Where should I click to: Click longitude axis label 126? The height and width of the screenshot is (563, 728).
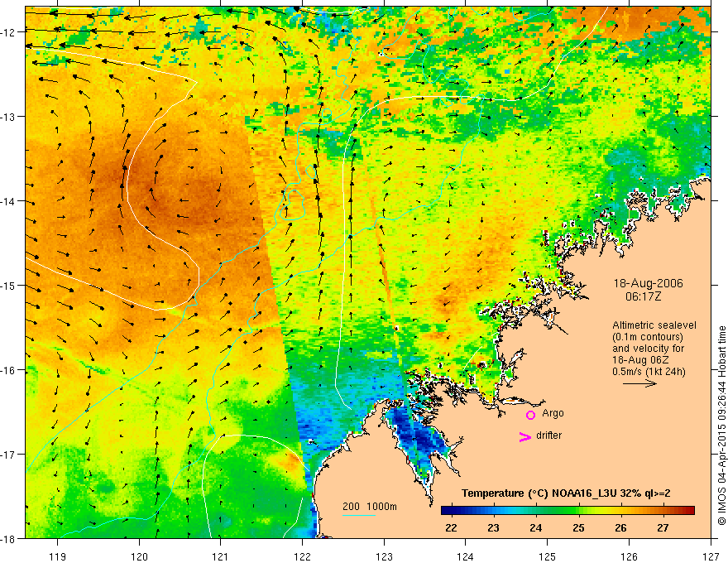[x=629, y=556]
